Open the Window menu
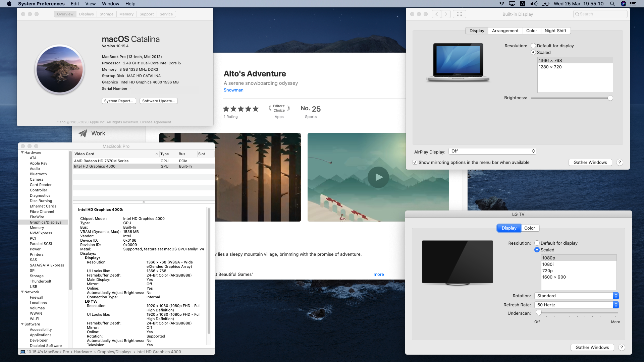The width and height of the screenshot is (644, 362). pyautogui.click(x=111, y=4)
